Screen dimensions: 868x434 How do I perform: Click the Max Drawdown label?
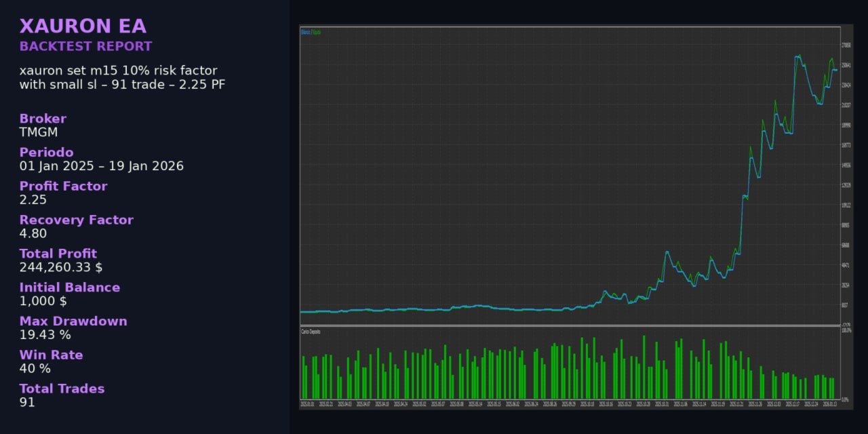73,321
